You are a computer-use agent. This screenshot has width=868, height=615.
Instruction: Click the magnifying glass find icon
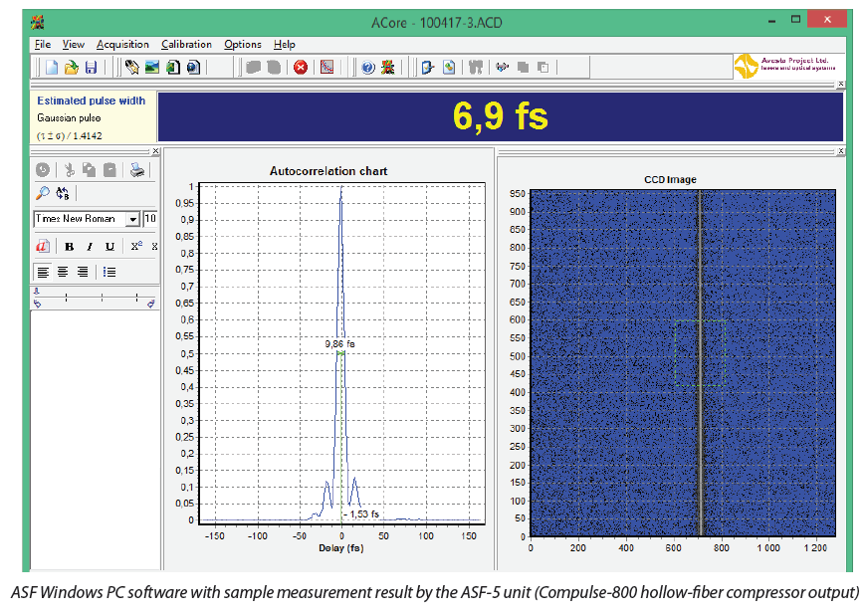click(x=43, y=194)
